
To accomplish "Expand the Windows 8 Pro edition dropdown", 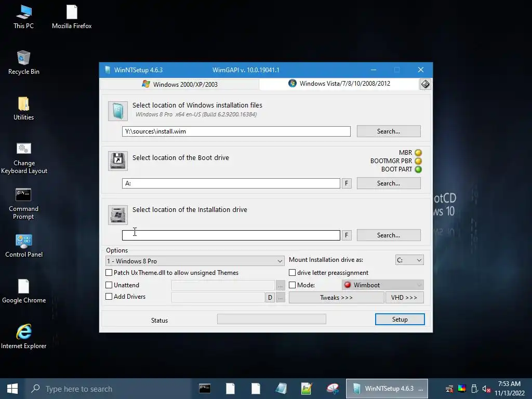I will [195, 261].
